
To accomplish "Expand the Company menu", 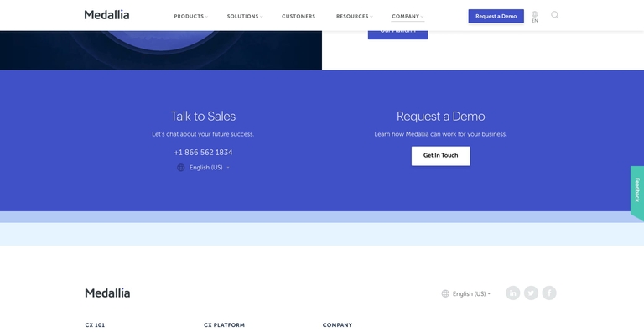I will point(408,17).
